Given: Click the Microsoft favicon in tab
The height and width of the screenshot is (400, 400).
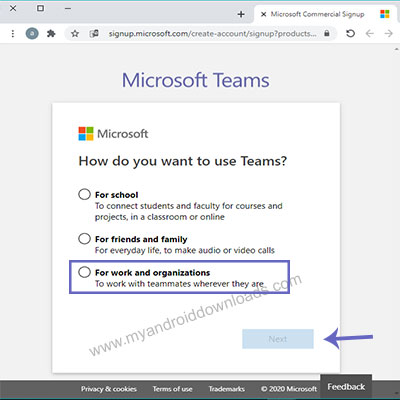Looking at the screenshot, I should (x=385, y=14).
